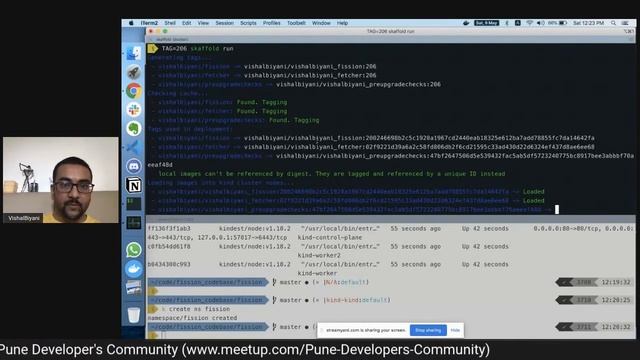640x360 pixels.
Task: Open the Notification Center icon
Action: coord(625,23)
